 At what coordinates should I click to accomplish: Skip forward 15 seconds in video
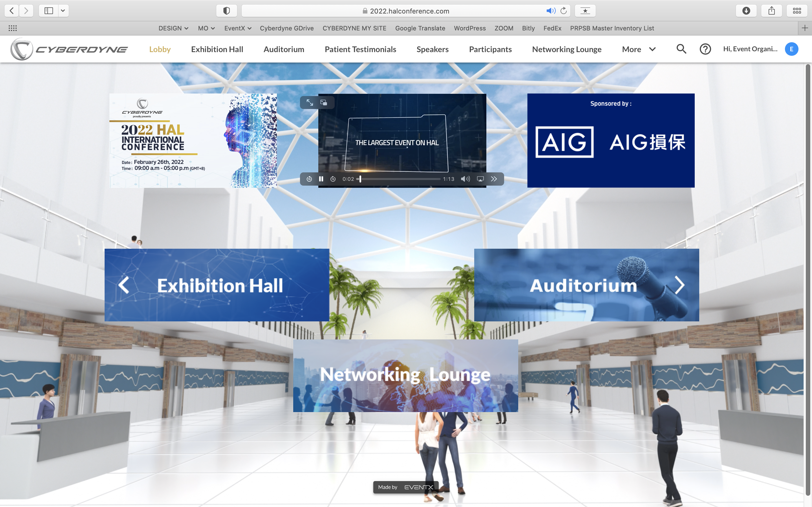click(333, 179)
